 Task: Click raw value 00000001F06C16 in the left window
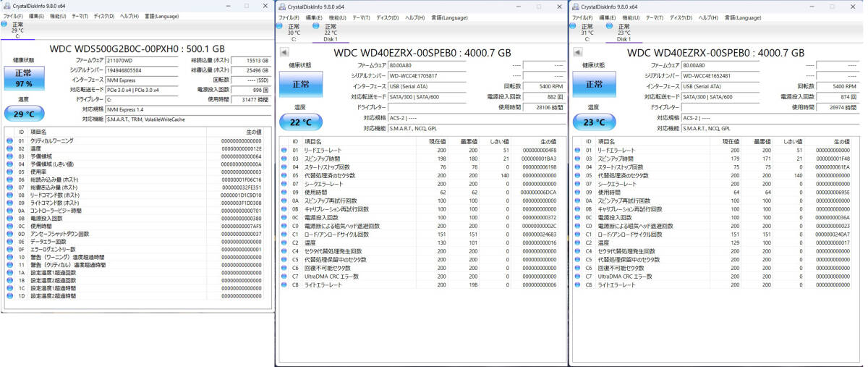241,179
